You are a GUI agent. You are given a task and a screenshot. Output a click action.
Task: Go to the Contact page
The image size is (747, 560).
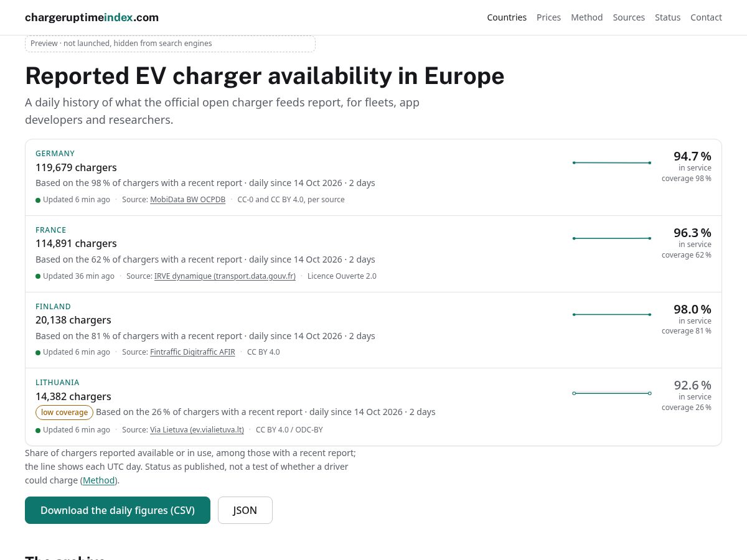pos(706,17)
